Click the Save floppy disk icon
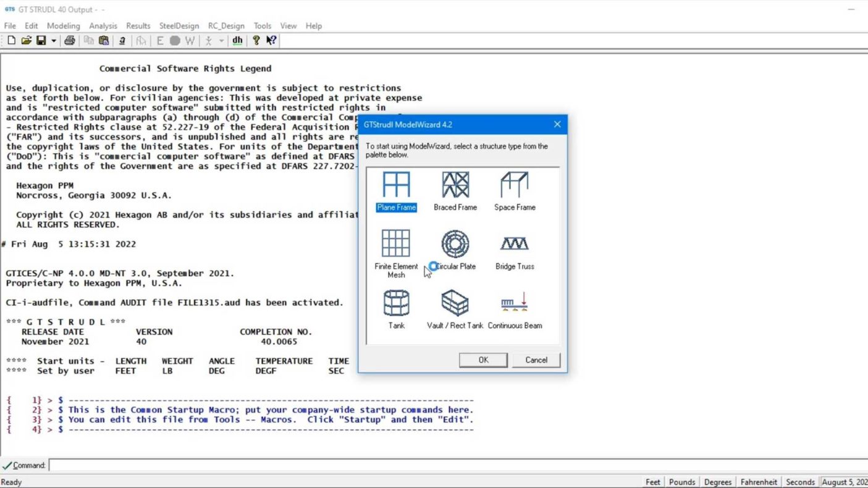This screenshot has width=868, height=488. 41,41
